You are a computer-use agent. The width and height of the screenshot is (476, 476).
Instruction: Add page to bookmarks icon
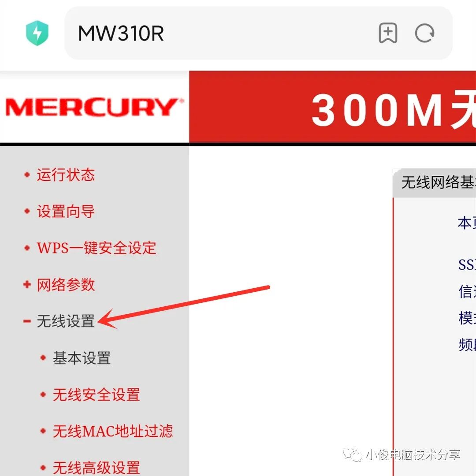point(388,33)
